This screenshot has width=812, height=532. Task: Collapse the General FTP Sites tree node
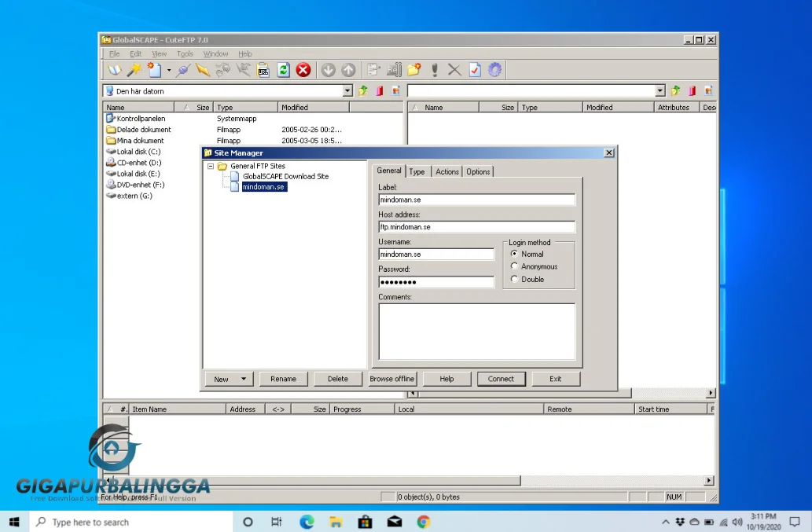point(211,166)
